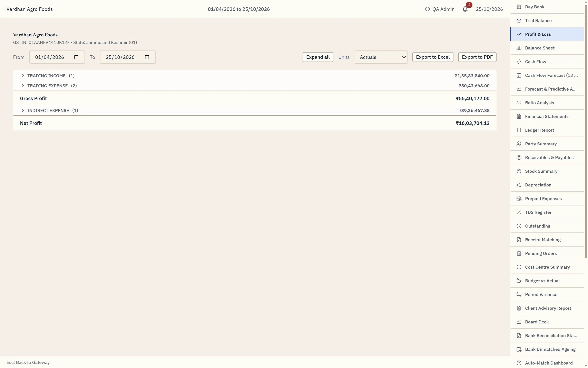This screenshot has width=588, height=368.
Task: Open Pending Orders in sidebar
Action: [x=547, y=253]
